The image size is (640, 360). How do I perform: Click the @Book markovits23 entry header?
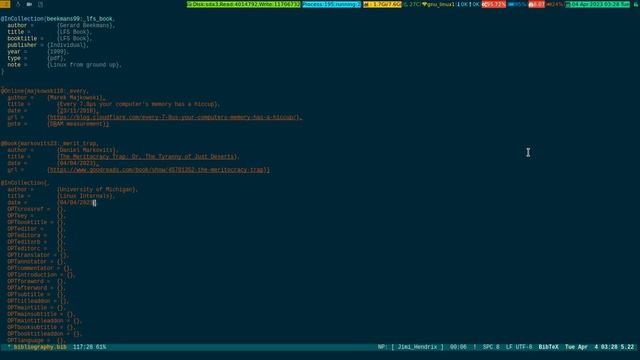[x=49, y=143]
